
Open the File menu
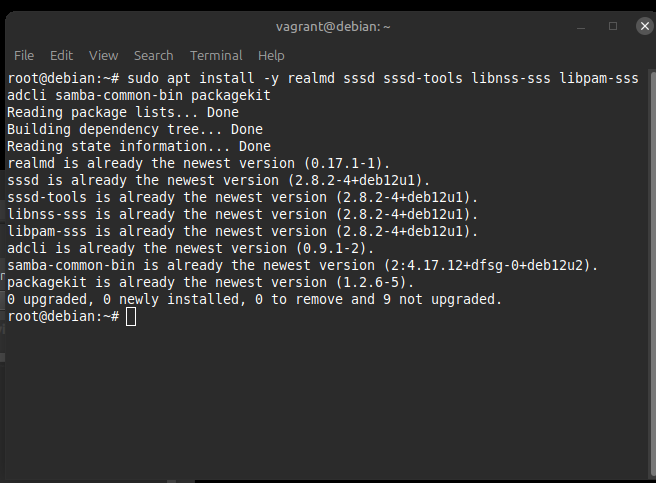pos(24,56)
